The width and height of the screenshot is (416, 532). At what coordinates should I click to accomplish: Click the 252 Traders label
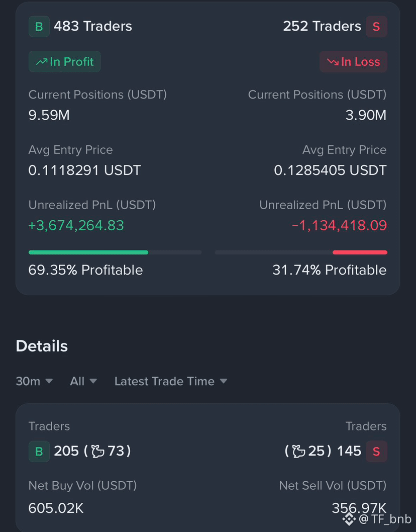pos(322,26)
